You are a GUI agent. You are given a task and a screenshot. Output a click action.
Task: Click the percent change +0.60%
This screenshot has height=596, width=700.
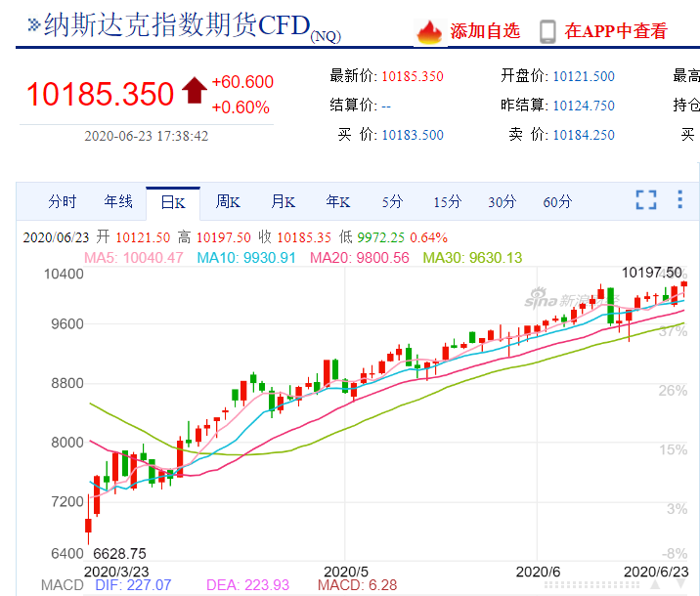(x=241, y=107)
